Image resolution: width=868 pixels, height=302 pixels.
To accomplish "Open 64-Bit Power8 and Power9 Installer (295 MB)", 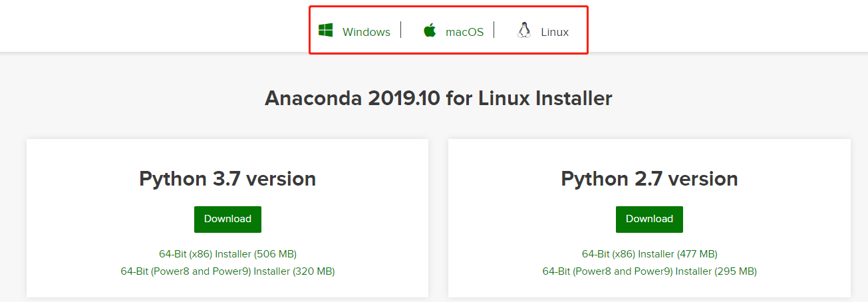I will (649, 271).
